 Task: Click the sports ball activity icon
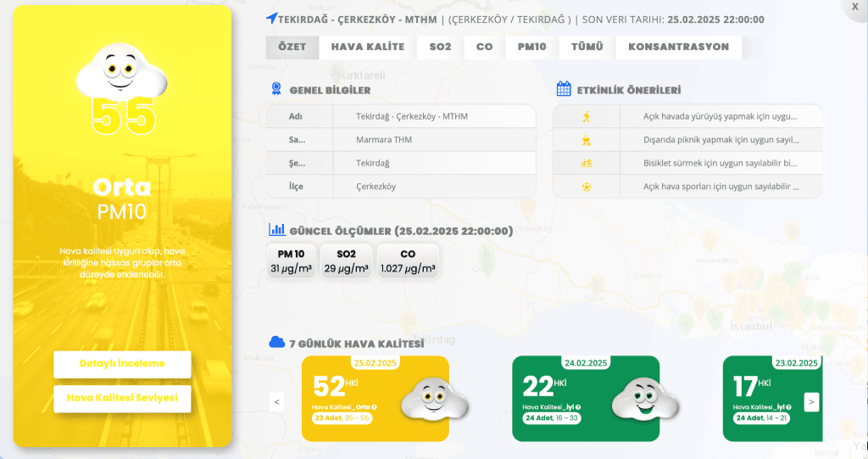[x=587, y=187]
